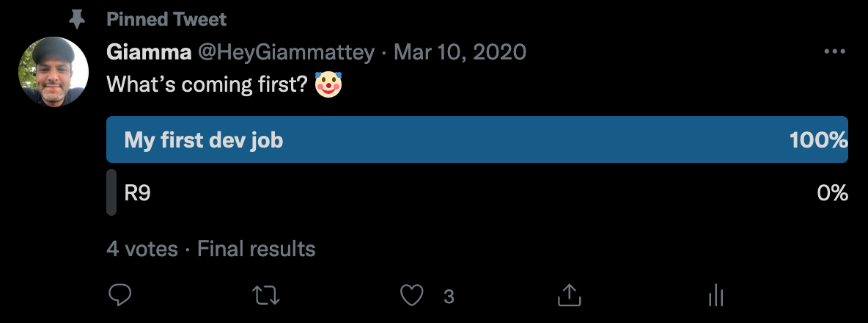Click the "Pinned Tweet" label

click(x=166, y=20)
